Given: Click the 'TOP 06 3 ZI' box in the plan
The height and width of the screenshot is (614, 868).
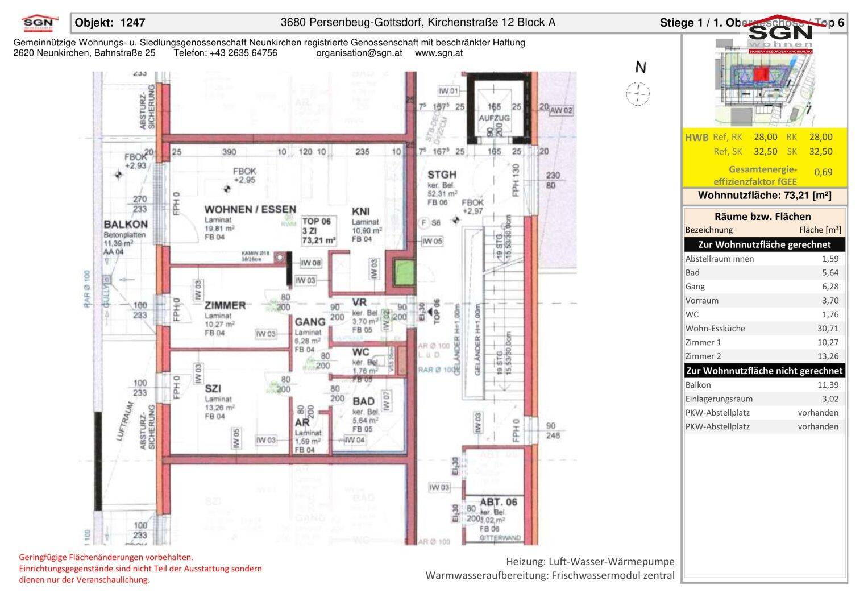Looking at the screenshot, I should pos(319,231).
